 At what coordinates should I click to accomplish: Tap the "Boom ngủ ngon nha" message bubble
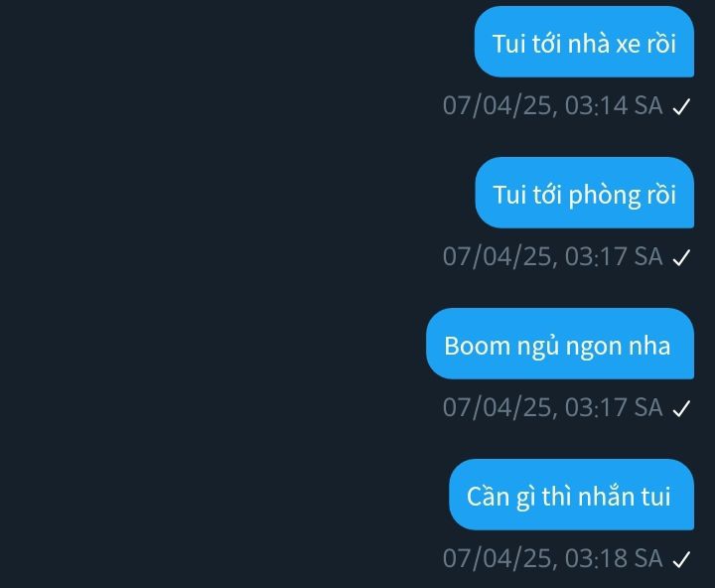(560, 344)
